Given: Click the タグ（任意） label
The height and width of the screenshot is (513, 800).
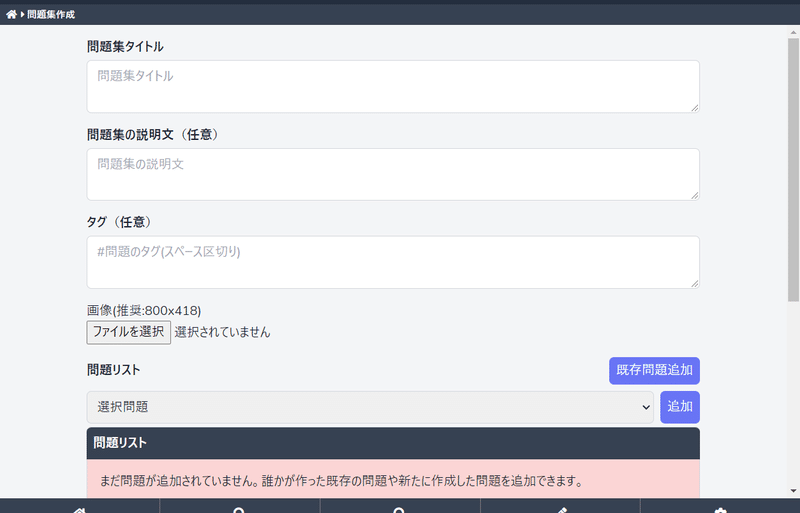Looking at the screenshot, I should click(x=119, y=222).
